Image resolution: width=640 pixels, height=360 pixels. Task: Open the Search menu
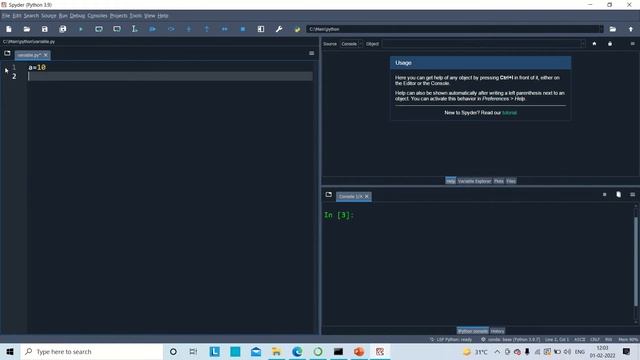click(x=31, y=16)
